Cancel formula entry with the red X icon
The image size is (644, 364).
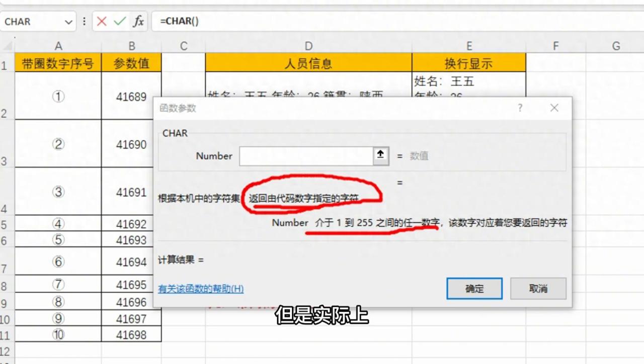(102, 22)
